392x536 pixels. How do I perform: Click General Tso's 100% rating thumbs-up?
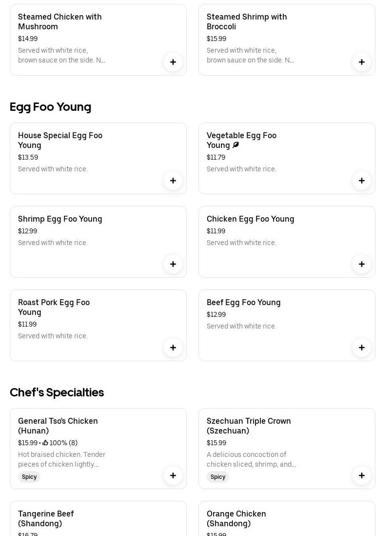pos(45,443)
